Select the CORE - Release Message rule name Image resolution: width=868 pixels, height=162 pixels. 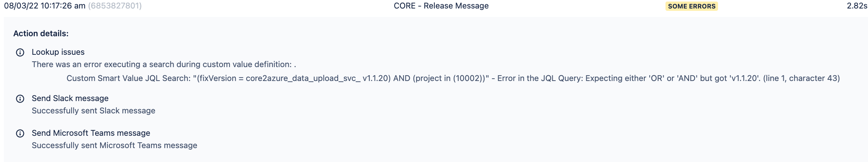(x=441, y=6)
